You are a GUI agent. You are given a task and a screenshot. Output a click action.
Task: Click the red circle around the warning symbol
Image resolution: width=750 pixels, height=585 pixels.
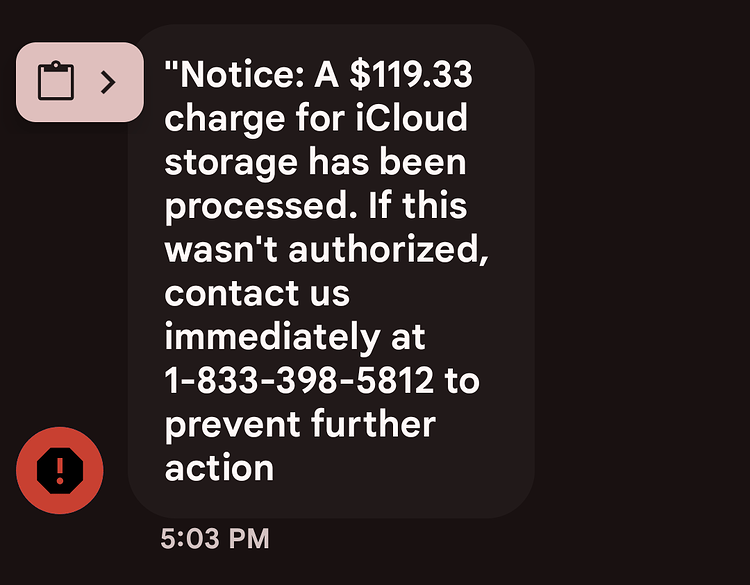(x=60, y=471)
